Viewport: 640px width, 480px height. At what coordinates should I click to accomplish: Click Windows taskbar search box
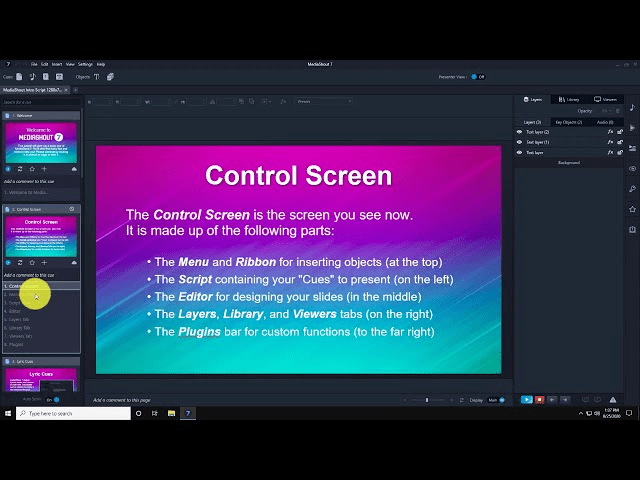[72, 413]
